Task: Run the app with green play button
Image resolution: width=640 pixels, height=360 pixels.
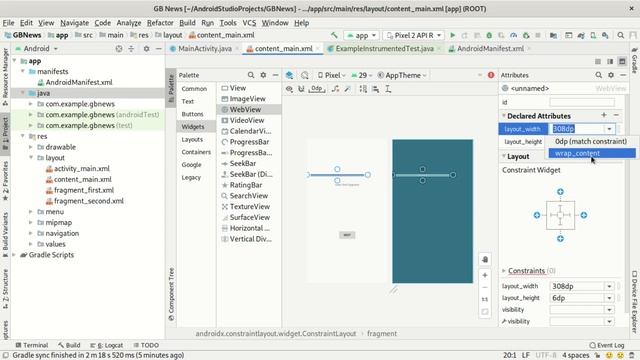Action: 452,36
